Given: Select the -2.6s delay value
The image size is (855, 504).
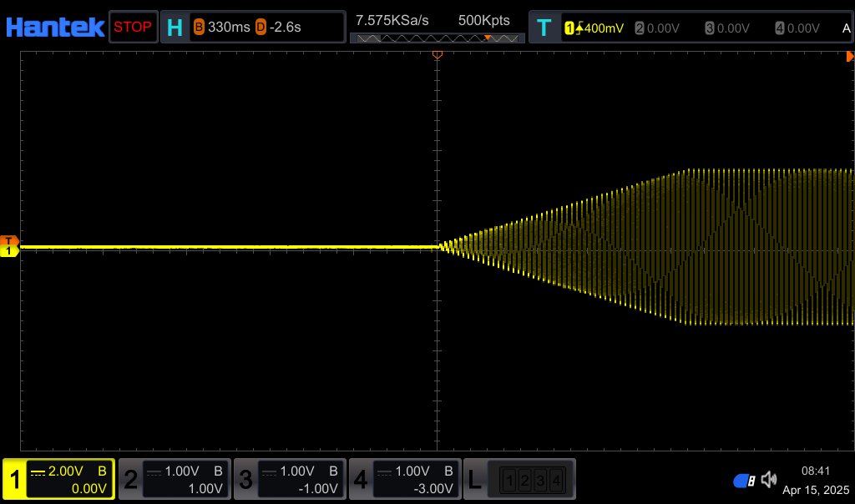Looking at the screenshot, I should 279,28.
